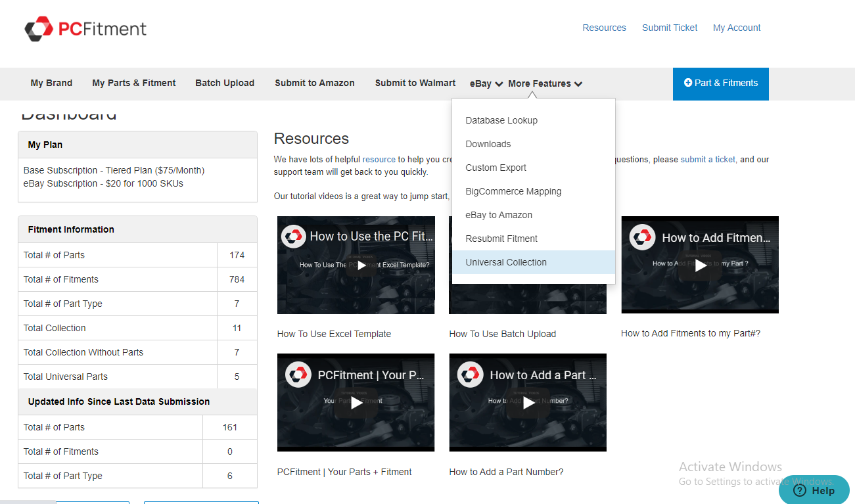Open the PCFitment Your Parts video thumbnail title
Screen dimensions: 855x504
(x=371, y=375)
